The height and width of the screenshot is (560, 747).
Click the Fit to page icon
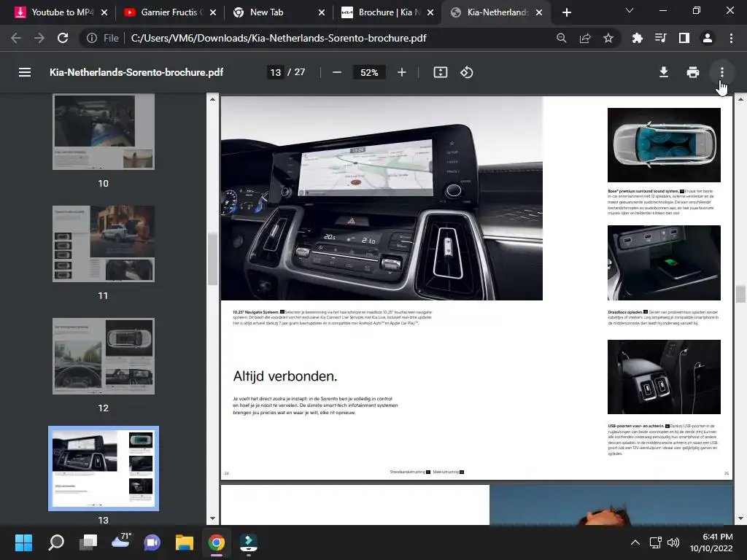pyautogui.click(x=440, y=72)
